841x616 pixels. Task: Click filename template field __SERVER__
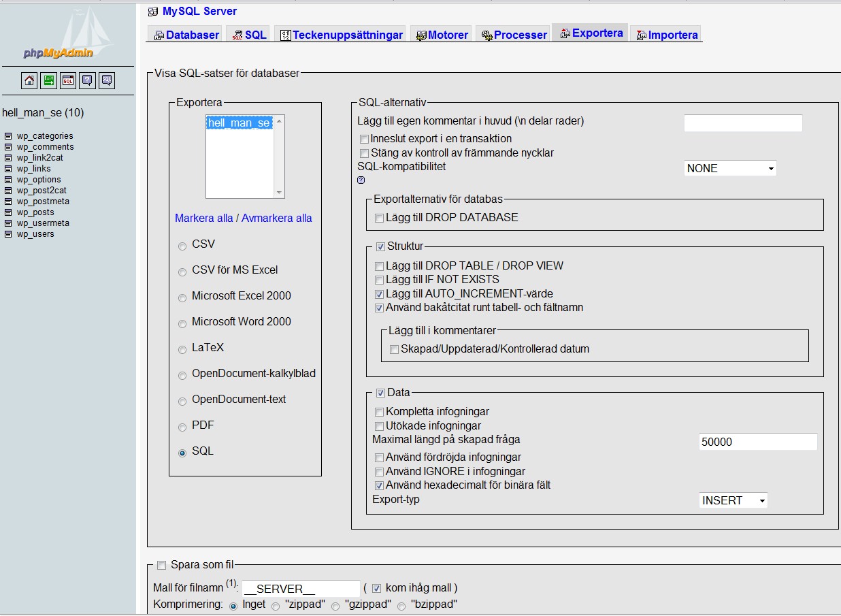[301, 589]
